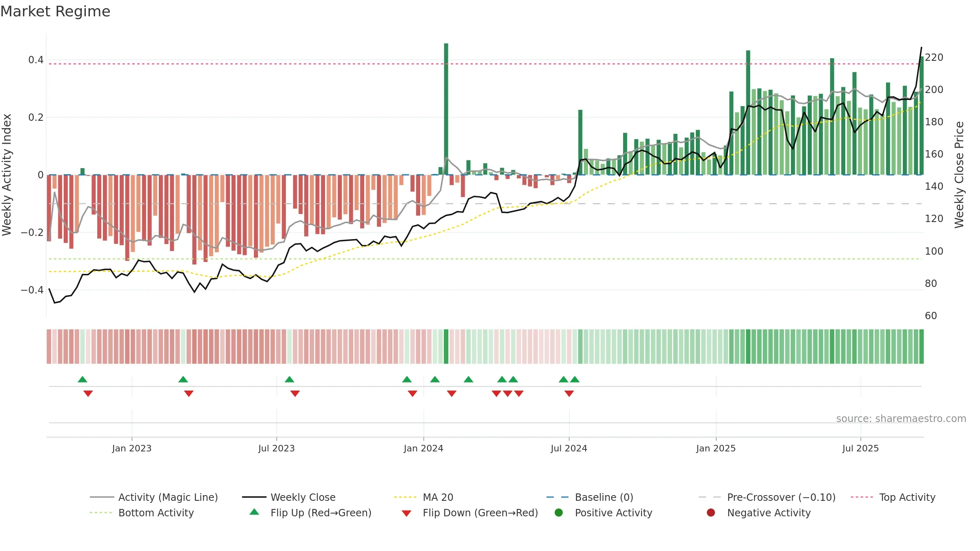Hide the MA 20 legend series
The height and width of the screenshot is (551, 980).
423,497
